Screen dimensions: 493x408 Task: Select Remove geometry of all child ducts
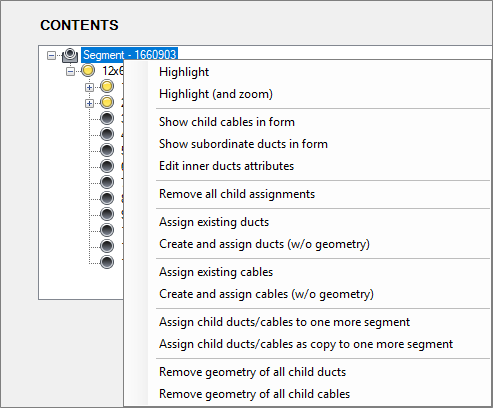(x=252, y=372)
